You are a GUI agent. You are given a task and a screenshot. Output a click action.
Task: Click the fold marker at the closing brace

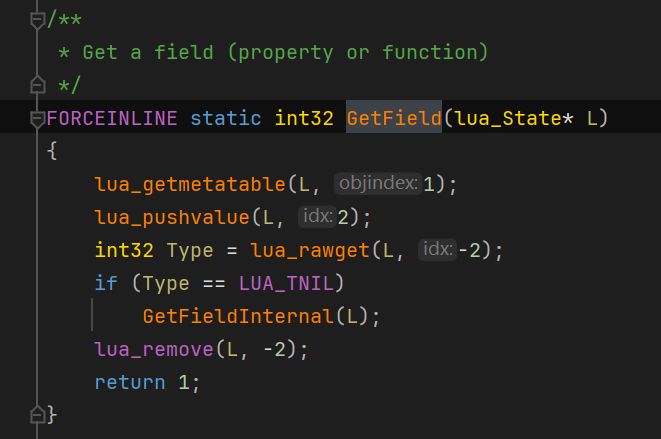coord(37,414)
